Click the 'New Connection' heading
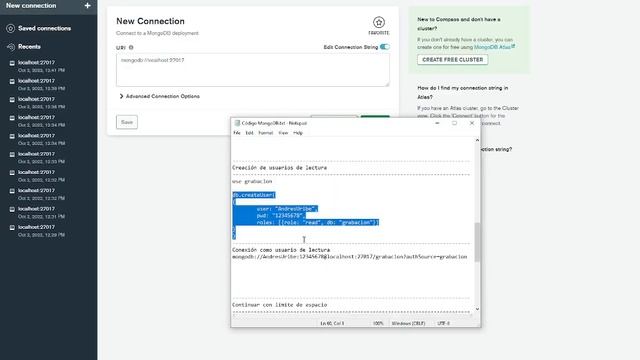The width and height of the screenshot is (640, 360). point(150,21)
